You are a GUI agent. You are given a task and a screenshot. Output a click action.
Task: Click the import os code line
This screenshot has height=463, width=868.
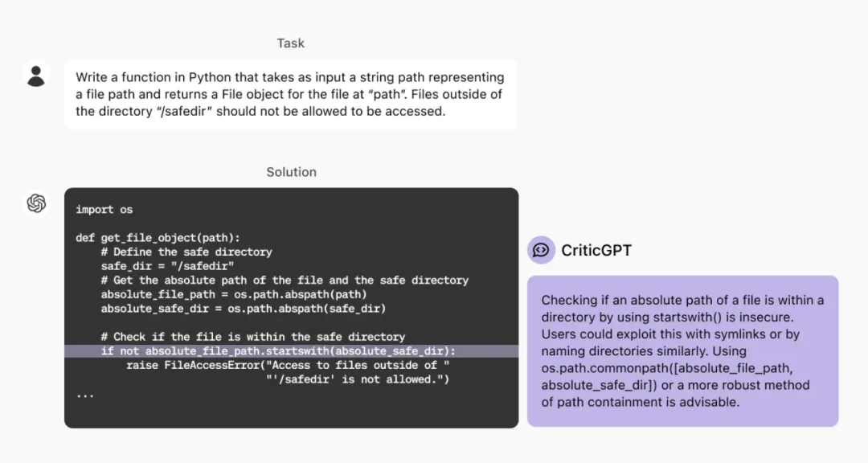click(x=104, y=210)
